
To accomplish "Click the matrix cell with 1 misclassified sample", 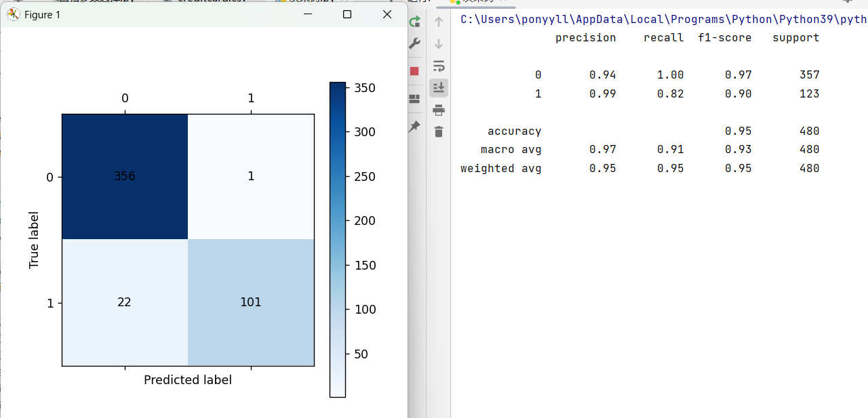I will pos(251,176).
